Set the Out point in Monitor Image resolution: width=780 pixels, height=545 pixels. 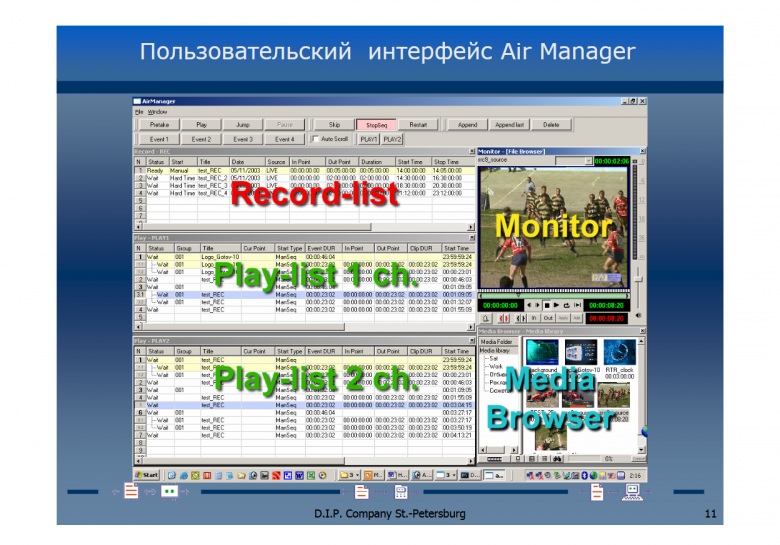point(548,318)
